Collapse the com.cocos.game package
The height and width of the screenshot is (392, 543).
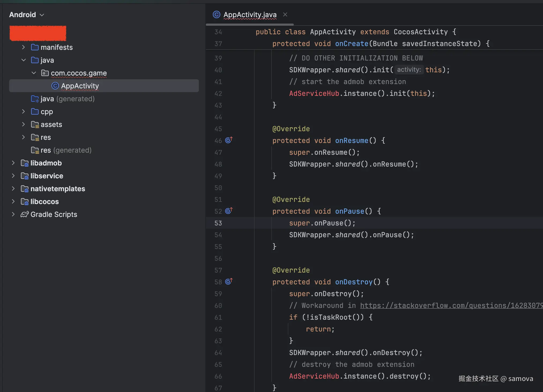tap(34, 73)
